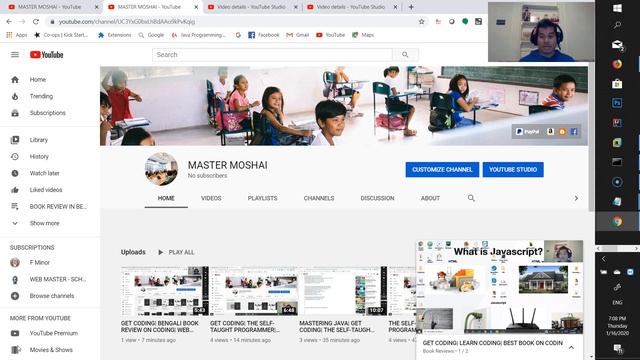Open a new browser tab
The width and height of the screenshot is (640, 360).
click(x=411, y=7)
